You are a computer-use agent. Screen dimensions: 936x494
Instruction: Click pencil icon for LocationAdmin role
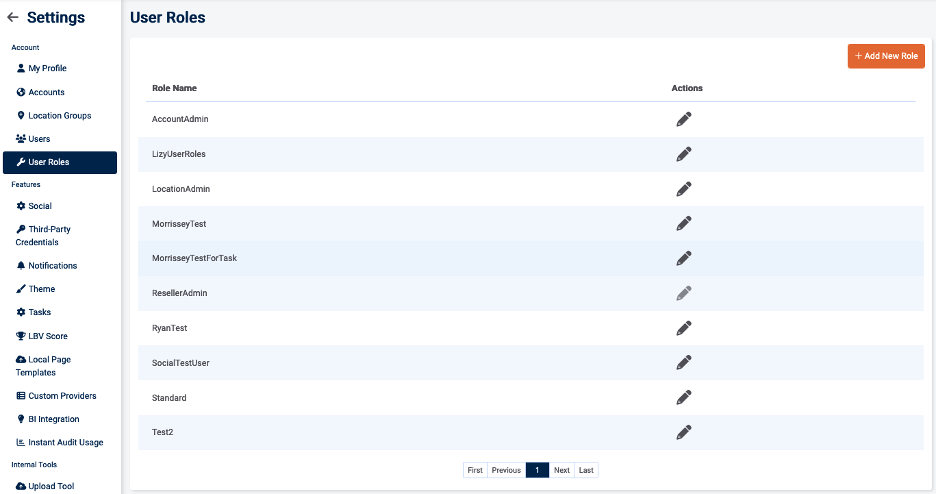coord(683,189)
